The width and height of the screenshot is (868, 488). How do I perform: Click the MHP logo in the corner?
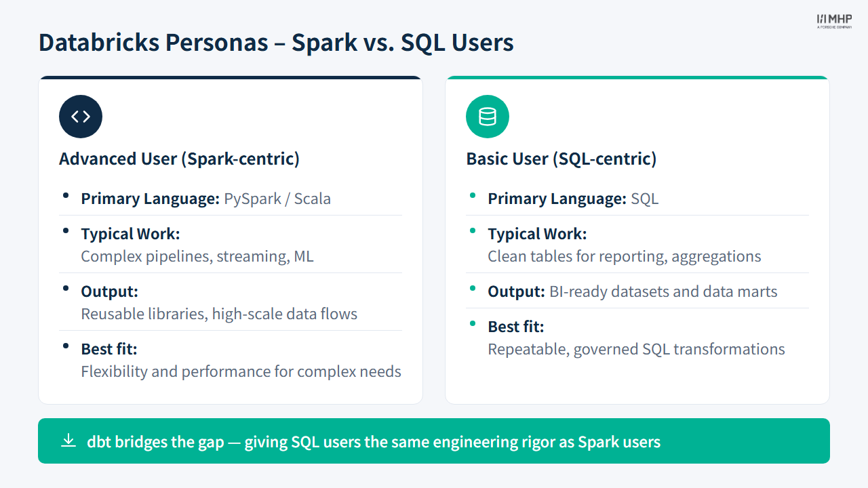pyautogui.click(x=834, y=21)
